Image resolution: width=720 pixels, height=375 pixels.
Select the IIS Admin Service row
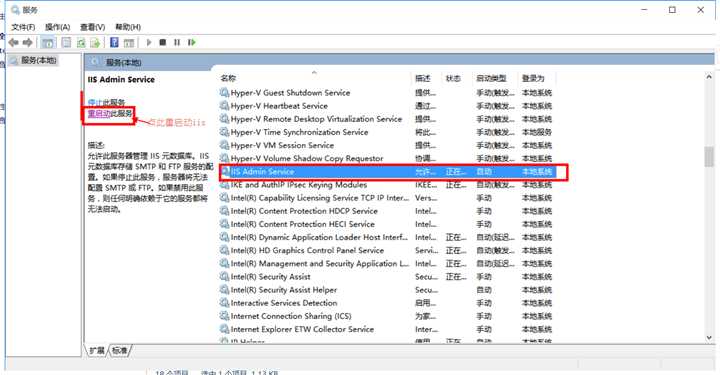[x=387, y=172]
